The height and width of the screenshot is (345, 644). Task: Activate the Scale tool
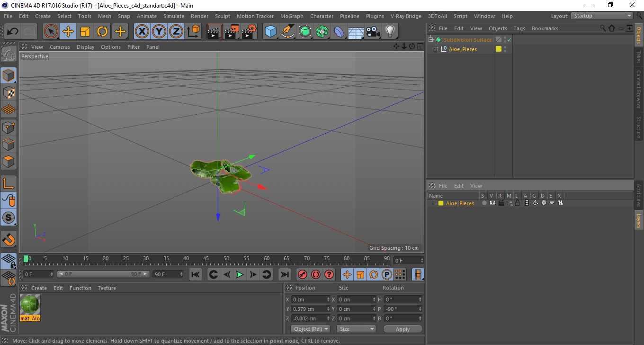pos(85,32)
